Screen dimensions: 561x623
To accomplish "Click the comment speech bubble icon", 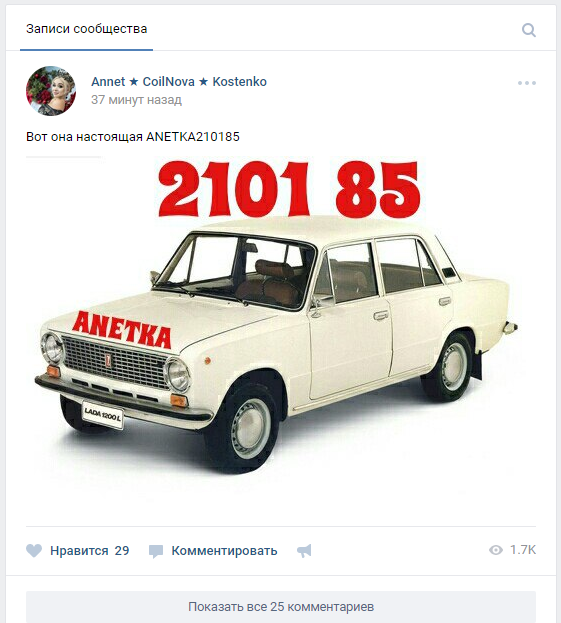I will point(156,551).
